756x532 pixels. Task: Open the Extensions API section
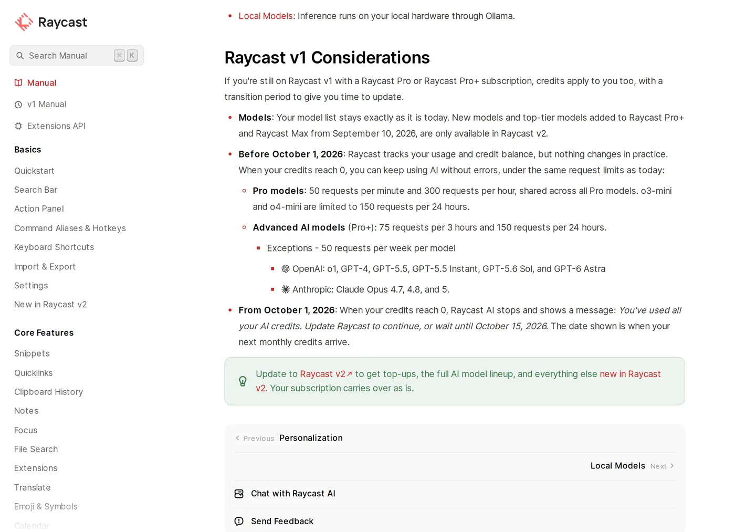(56, 126)
